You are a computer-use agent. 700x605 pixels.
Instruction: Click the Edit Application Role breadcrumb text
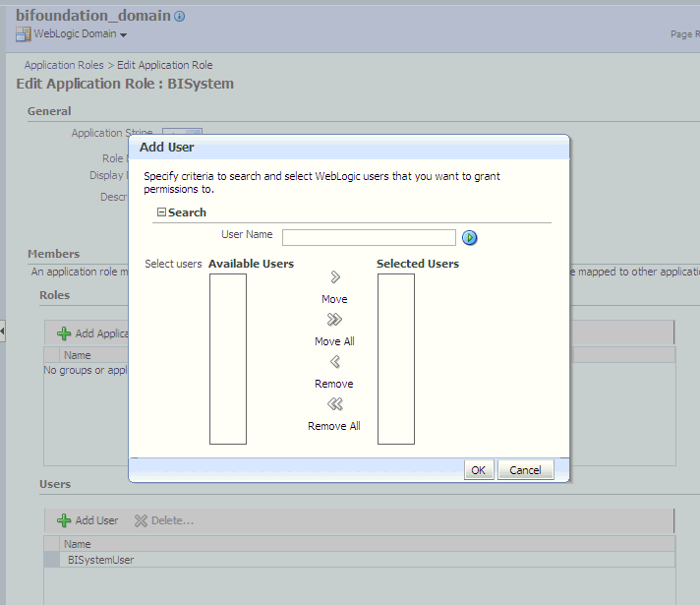coord(165,65)
